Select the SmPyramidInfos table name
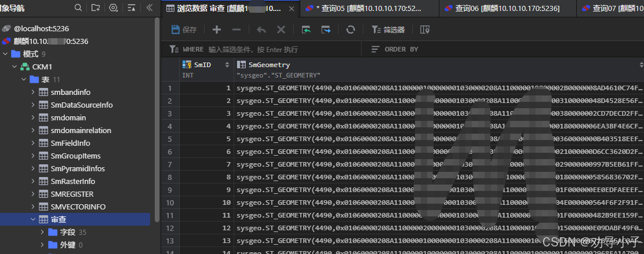The height and width of the screenshot is (254, 644). 78,168
